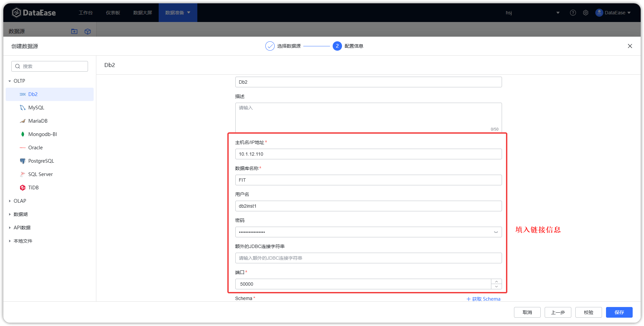
Task: Click the cube icon in 数据源 panel
Action: point(88,31)
